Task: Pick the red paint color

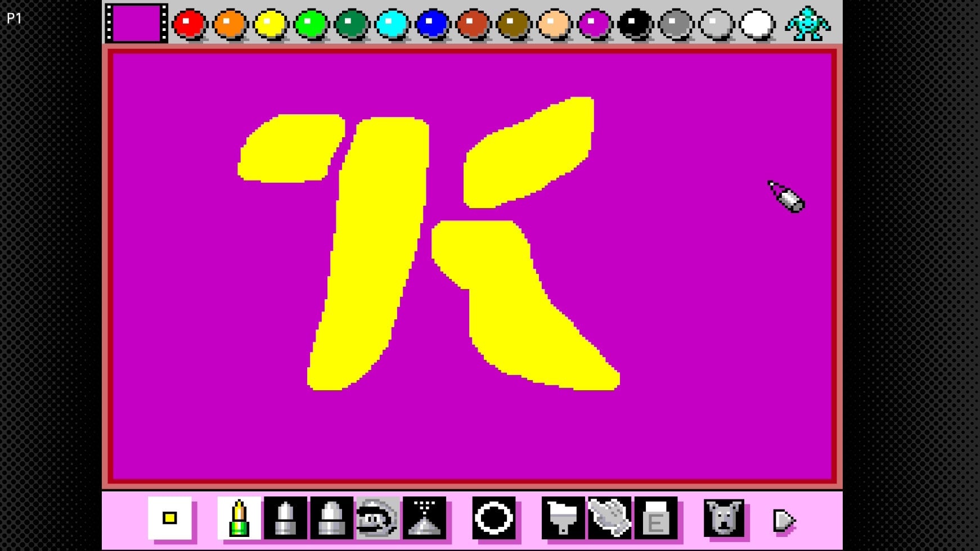Action: pyautogui.click(x=189, y=24)
